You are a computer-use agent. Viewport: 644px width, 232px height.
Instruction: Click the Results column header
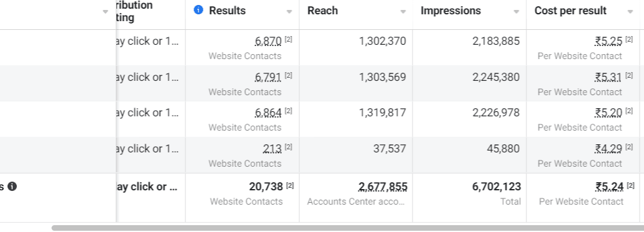coord(227,11)
